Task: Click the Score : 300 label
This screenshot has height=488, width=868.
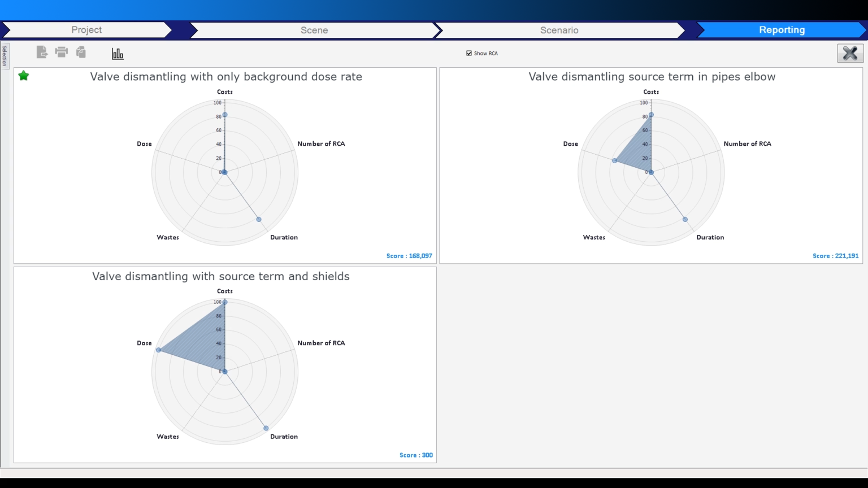Action: tap(416, 455)
